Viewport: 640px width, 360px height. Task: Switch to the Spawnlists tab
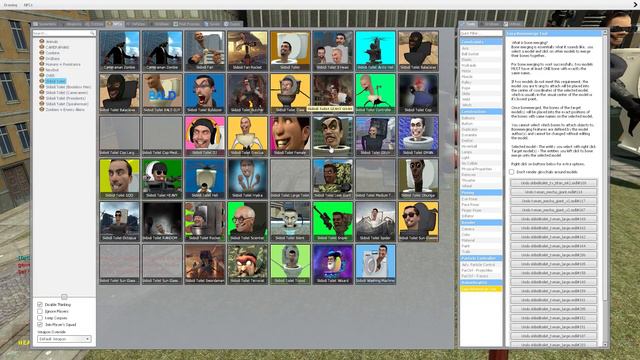click(45, 24)
